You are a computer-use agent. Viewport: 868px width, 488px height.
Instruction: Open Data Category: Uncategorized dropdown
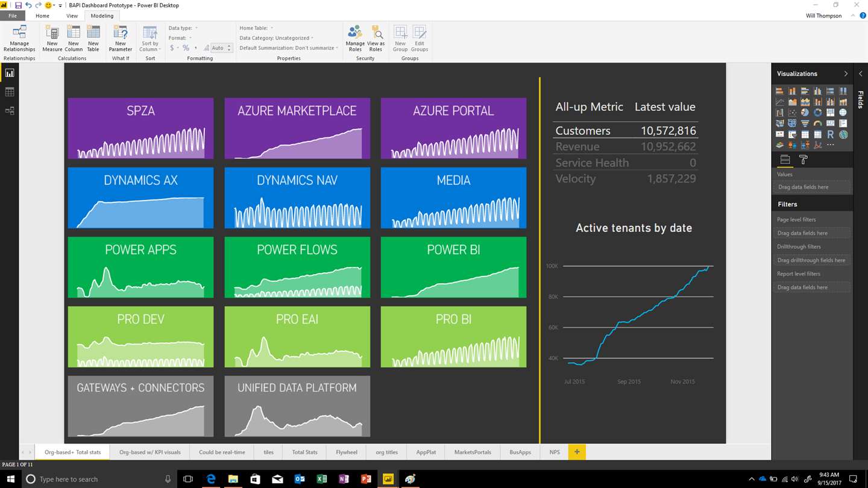276,38
